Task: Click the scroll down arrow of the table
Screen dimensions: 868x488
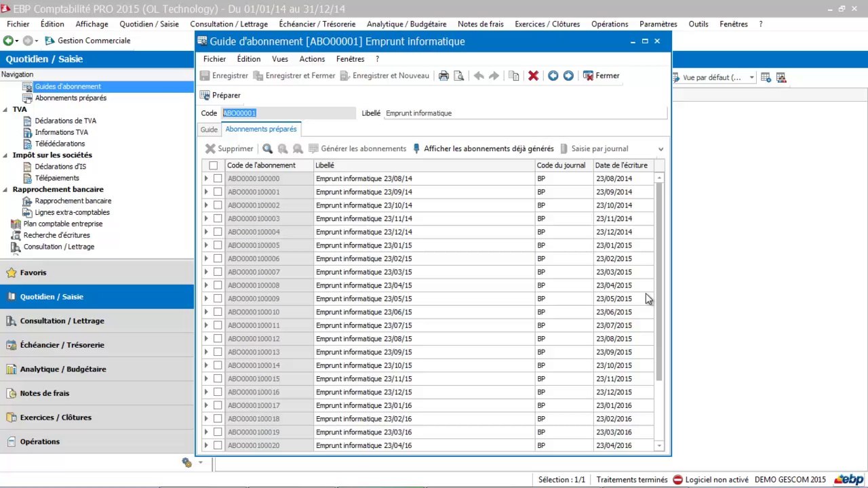Action: [x=659, y=445]
